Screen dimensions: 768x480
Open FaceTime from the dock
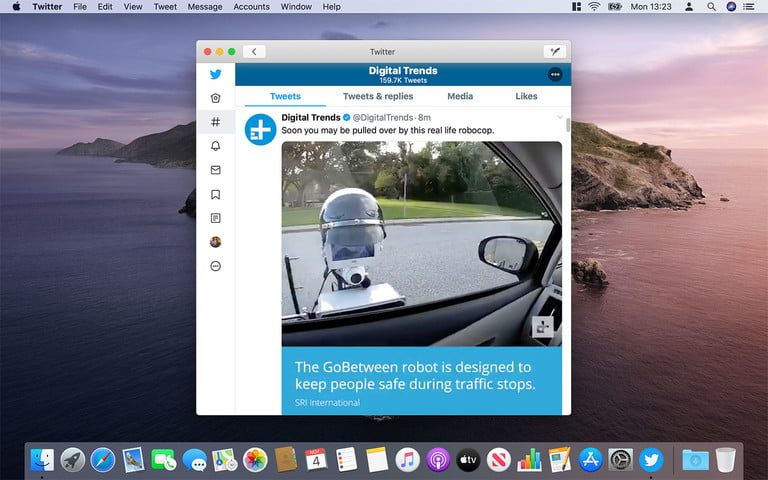tap(164, 460)
